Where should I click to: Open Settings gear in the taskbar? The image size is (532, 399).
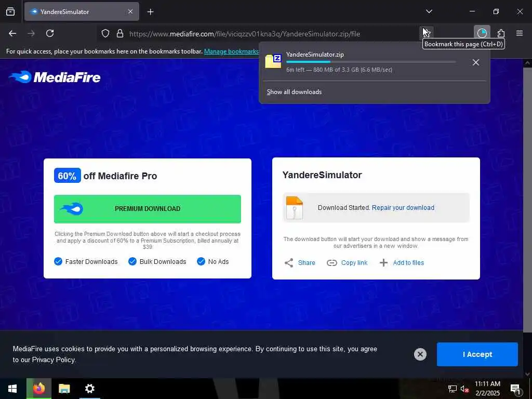[x=89, y=389]
